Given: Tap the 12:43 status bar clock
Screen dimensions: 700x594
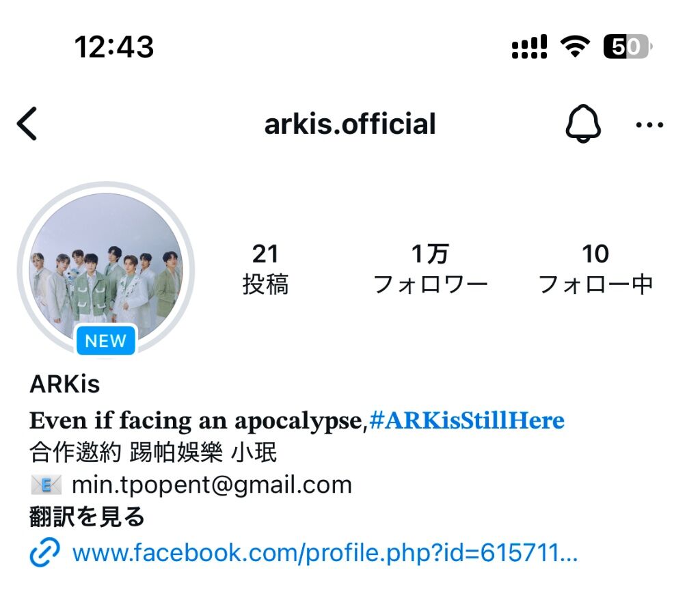Looking at the screenshot, I should coord(114,47).
